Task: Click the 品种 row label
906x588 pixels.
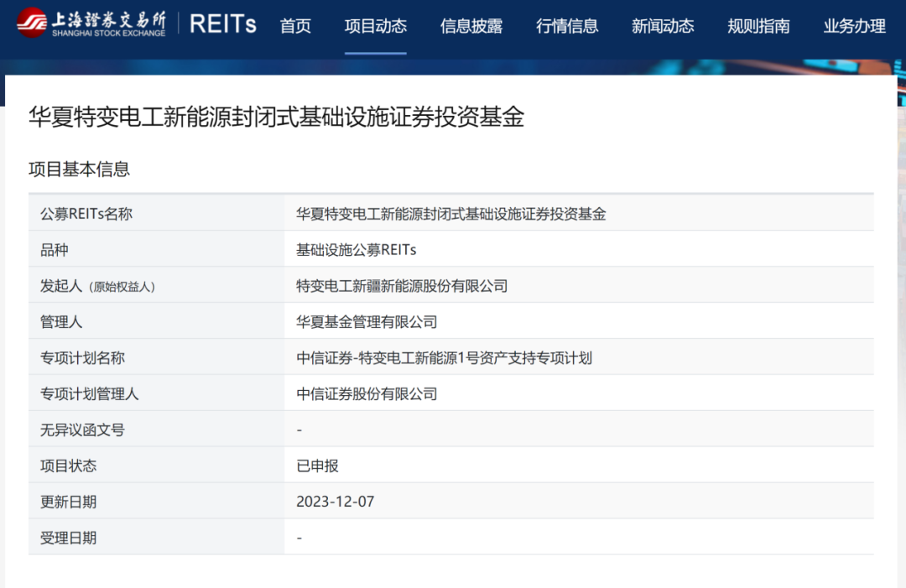Action: pos(55,249)
